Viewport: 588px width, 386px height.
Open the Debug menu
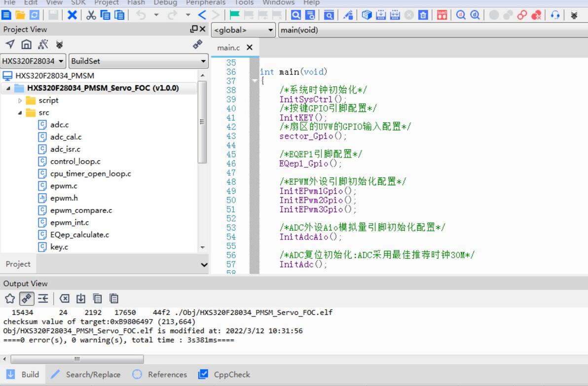coord(165,2)
